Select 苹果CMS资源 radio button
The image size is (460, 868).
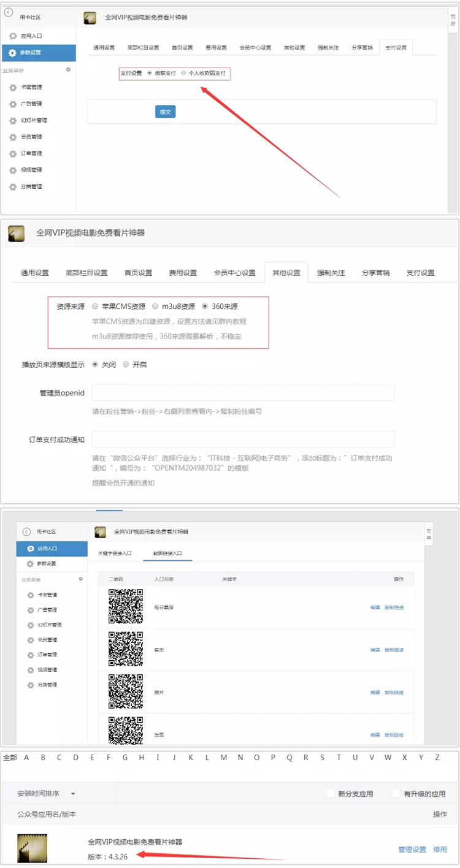[x=95, y=306]
